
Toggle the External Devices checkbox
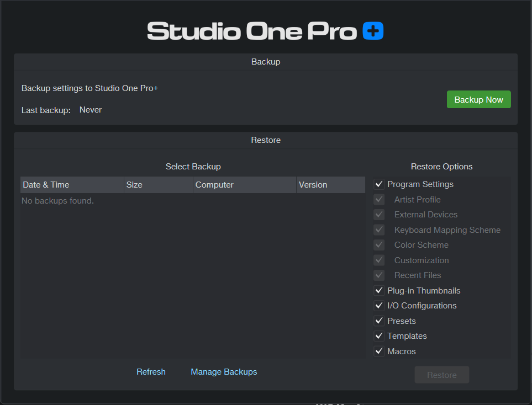[x=379, y=215]
